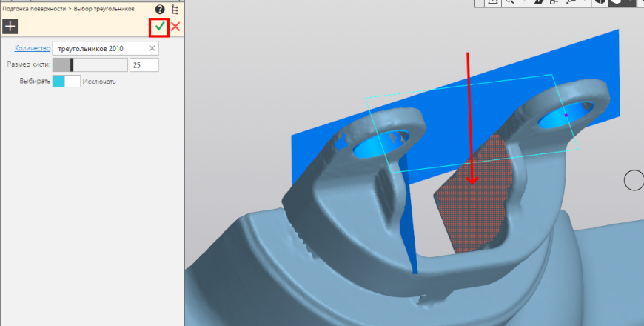Click the Выбор треугольников breadcrumb title
Viewport: 644px width, 326px height.
[x=104, y=9]
